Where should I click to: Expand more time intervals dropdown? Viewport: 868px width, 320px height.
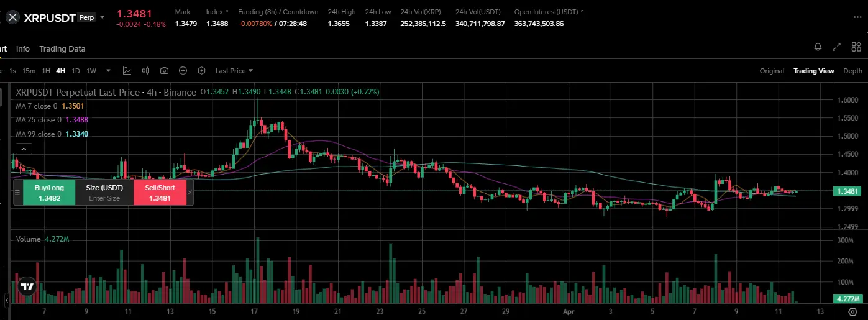(x=109, y=71)
